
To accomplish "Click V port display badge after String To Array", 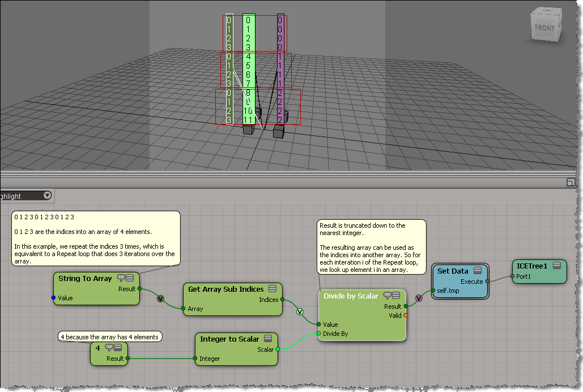I will pos(160,299).
